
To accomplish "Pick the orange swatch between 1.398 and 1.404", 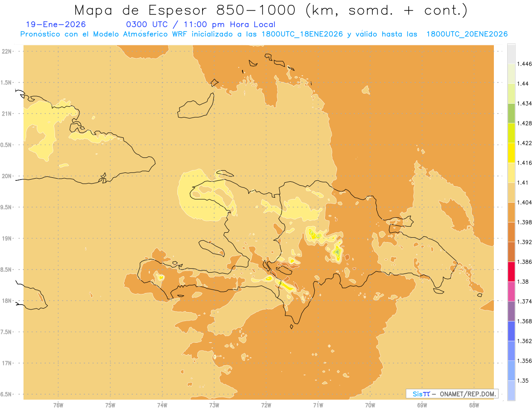I will [x=511, y=212].
